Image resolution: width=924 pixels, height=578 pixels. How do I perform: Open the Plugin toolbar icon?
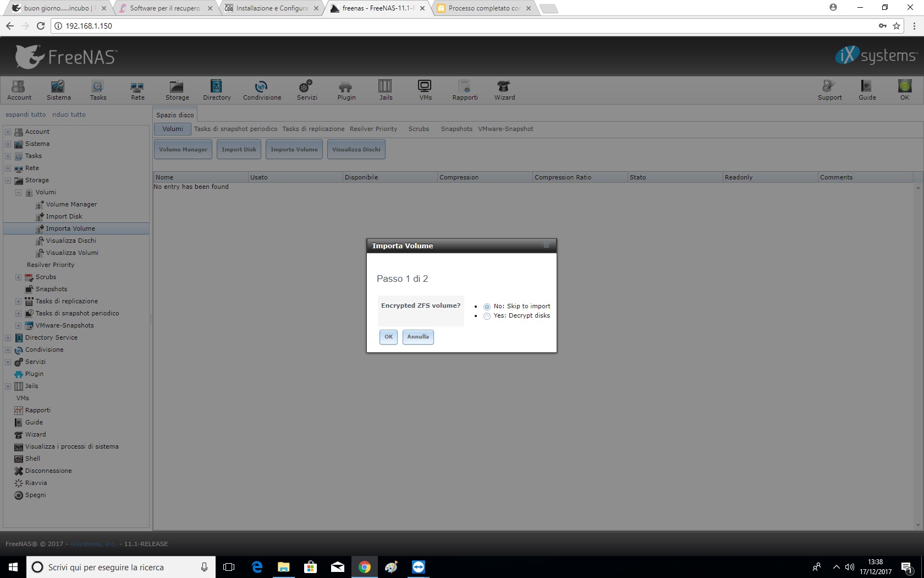coord(346,90)
